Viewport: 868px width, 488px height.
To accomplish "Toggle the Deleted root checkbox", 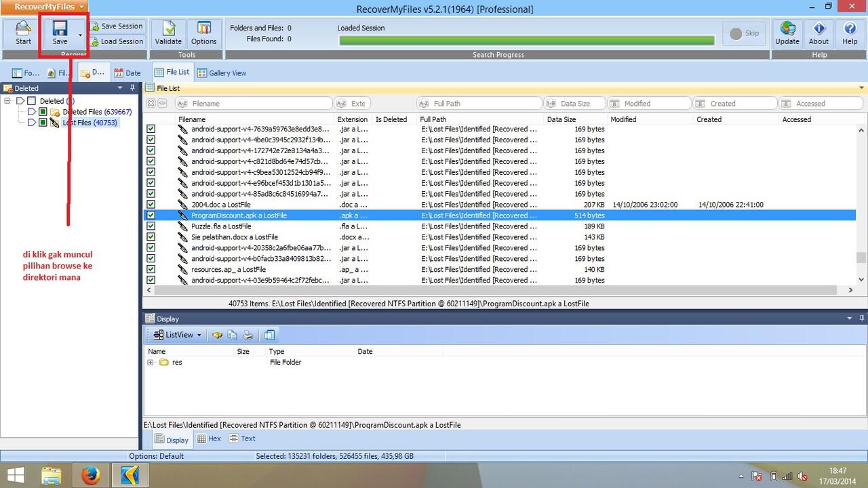I will (31, 101).
